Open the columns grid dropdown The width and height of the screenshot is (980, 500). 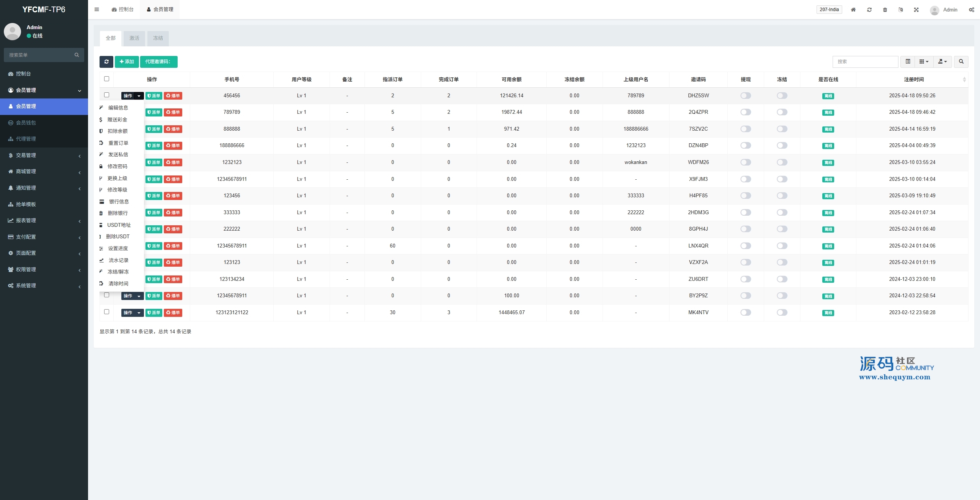[924, 62]
